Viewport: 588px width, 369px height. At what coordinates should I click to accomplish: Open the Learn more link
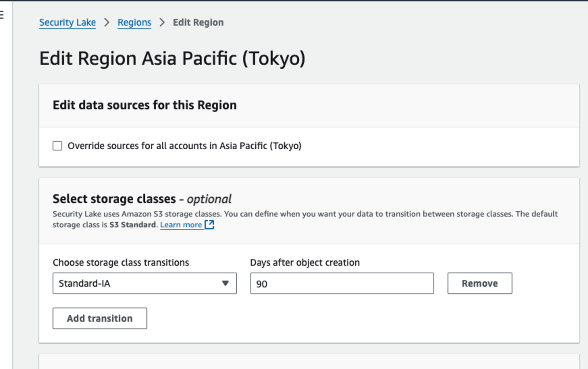(x=181, y=225)
